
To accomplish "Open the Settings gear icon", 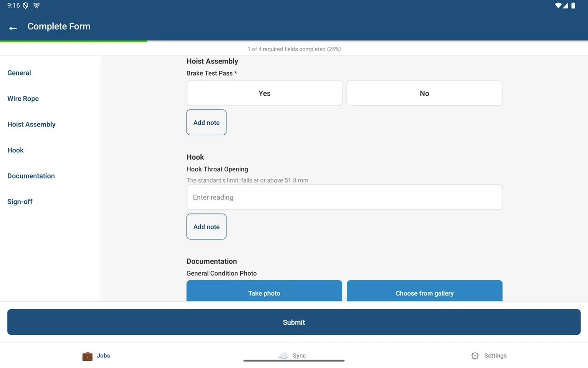I will [475, 356].
